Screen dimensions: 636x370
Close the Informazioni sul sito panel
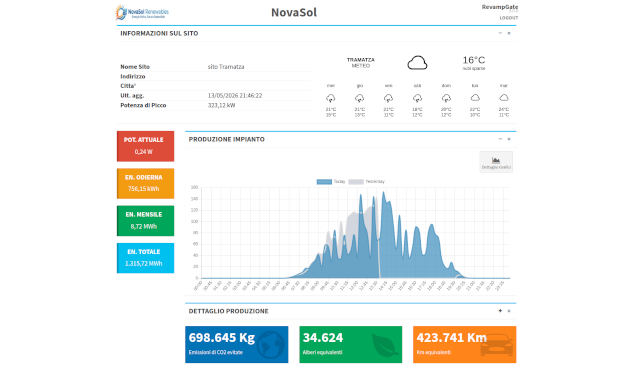coord(509,33)
